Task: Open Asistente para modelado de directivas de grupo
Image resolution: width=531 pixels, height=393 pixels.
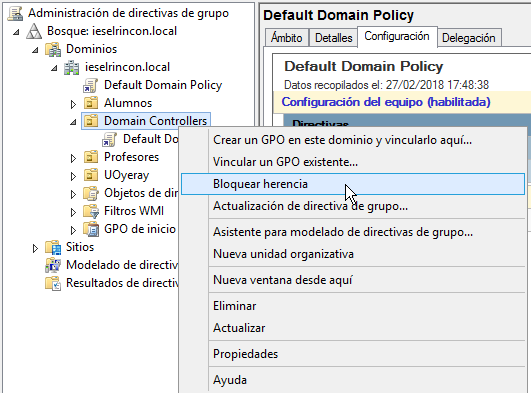Action: pos(353,232)
